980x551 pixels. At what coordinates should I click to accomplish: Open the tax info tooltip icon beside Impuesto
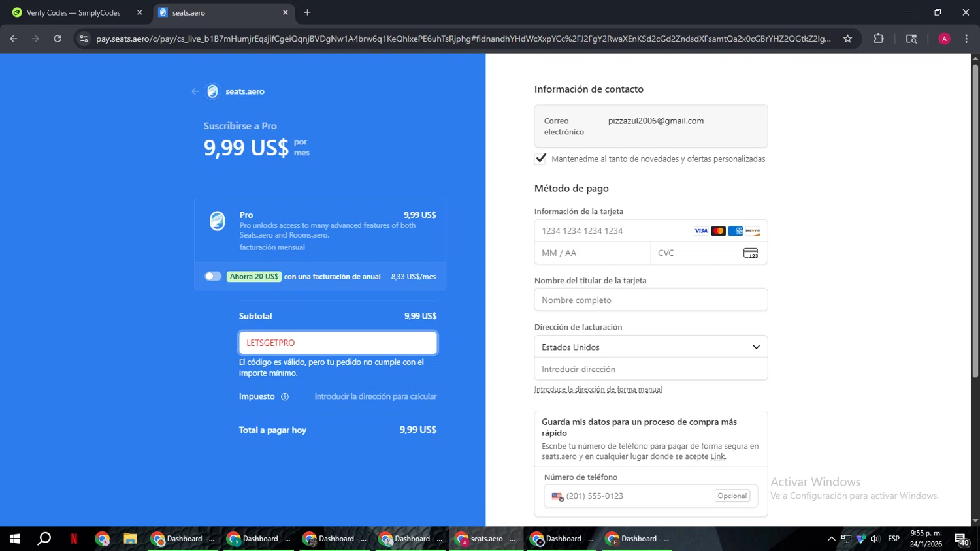click(285, 397)
